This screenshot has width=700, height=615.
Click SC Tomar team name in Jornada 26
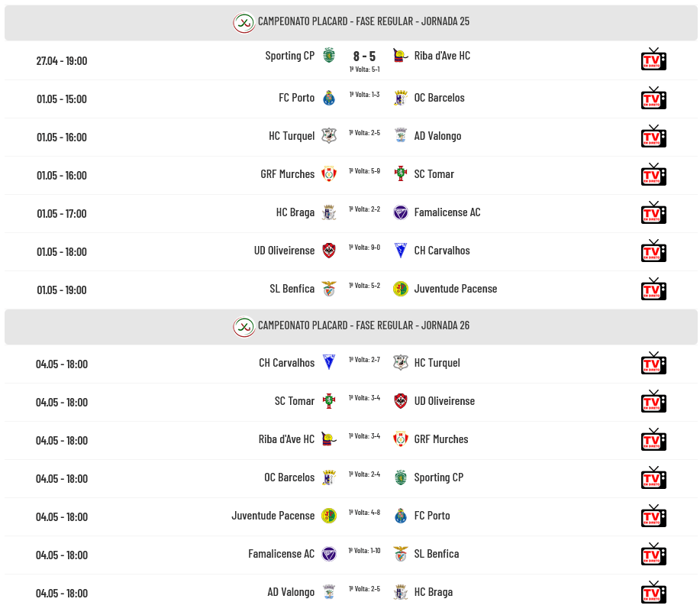(x=295, y=401)
